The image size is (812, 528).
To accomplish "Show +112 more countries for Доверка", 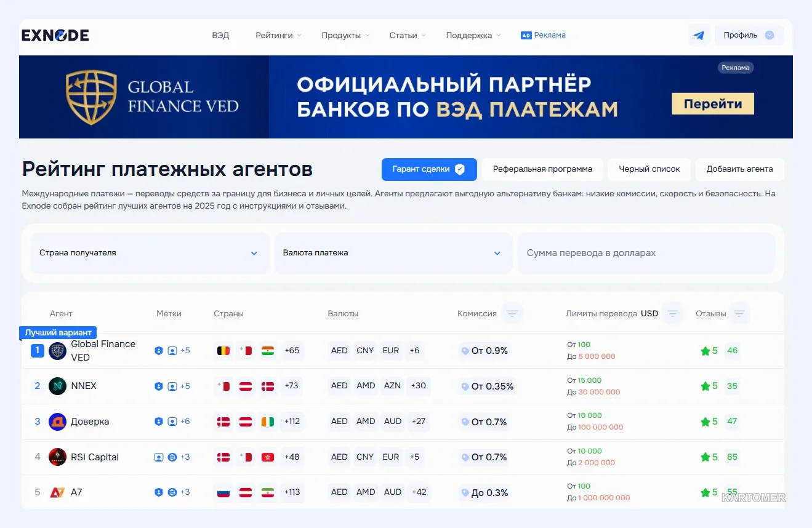I will (292, 422).
